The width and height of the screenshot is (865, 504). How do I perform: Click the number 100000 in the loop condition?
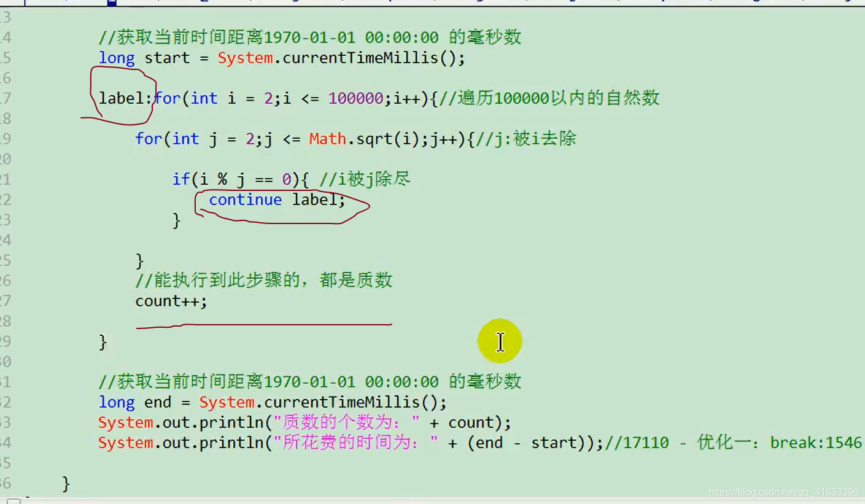tap(355, 98)
